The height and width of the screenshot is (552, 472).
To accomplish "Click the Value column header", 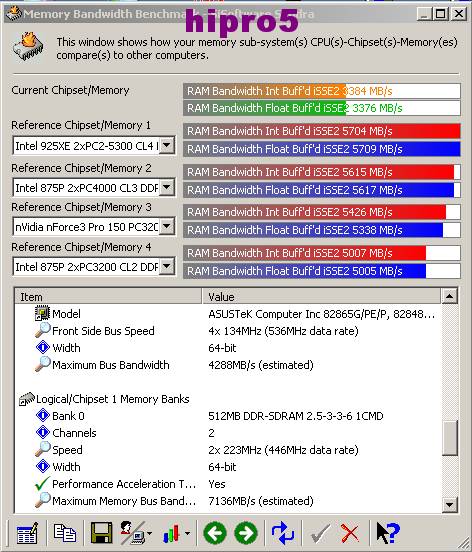I will pos(321,296).
